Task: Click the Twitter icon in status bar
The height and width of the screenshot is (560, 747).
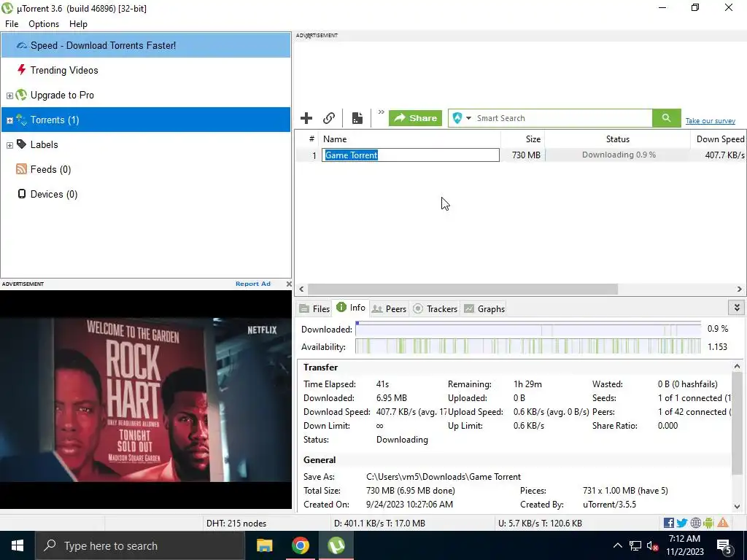Action: (682, 523)
